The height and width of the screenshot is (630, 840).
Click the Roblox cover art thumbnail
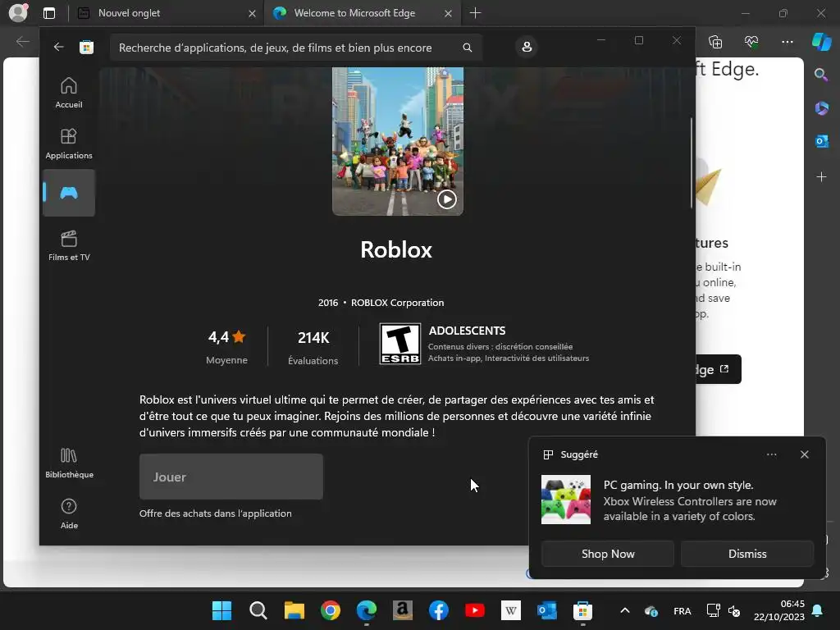[398, 141]
